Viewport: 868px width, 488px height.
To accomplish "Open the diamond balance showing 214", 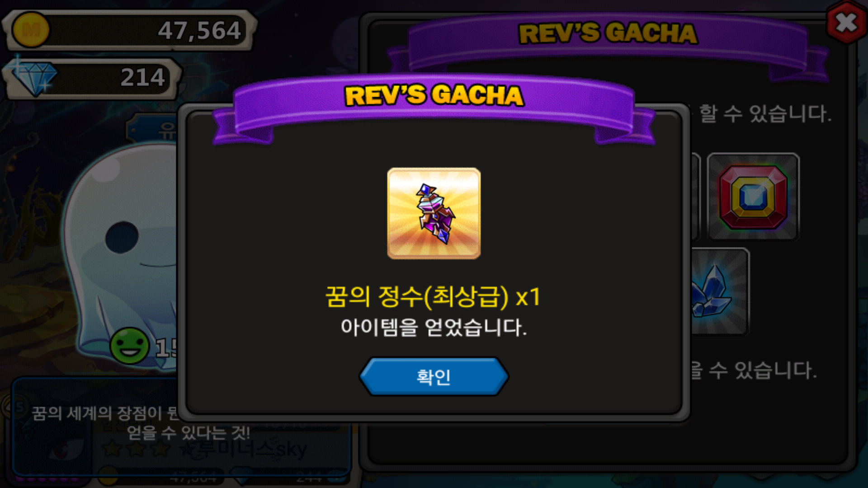I will point(93,78).
